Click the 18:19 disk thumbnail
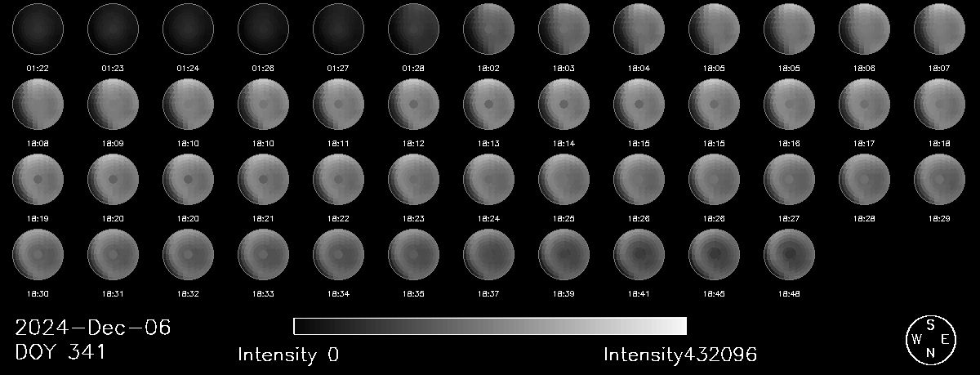The width and height of the screenshot is (980, 375). pos(38,179)
